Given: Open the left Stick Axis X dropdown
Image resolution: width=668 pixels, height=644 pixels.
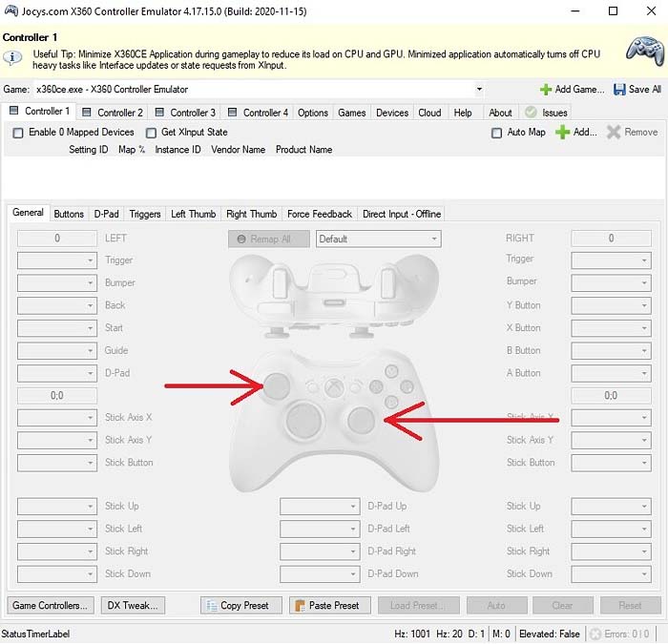Looking at the screenshot, I should (57, 418).
